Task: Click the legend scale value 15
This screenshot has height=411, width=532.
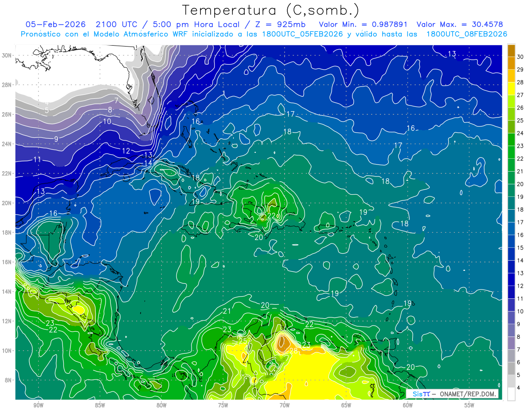Action: [x=521, y=247]
